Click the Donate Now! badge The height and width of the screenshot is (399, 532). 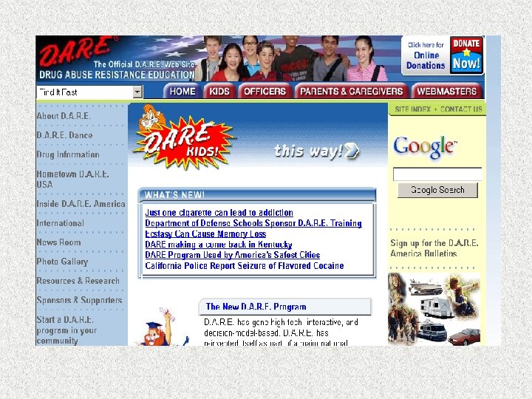[466, 55]
